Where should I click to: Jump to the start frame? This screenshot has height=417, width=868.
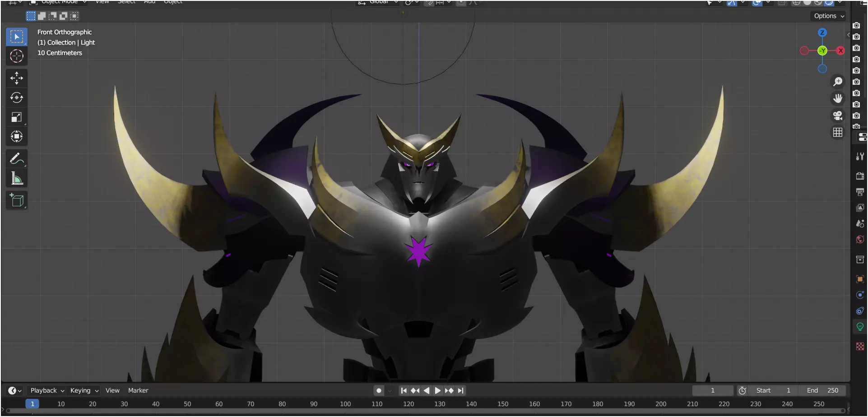pos(404,391)
